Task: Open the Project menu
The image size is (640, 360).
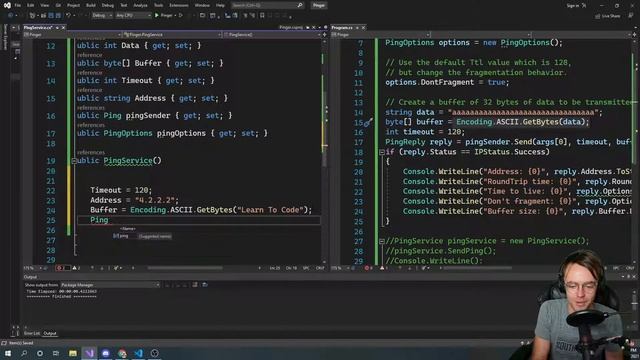Action: [x=73, y=5]
